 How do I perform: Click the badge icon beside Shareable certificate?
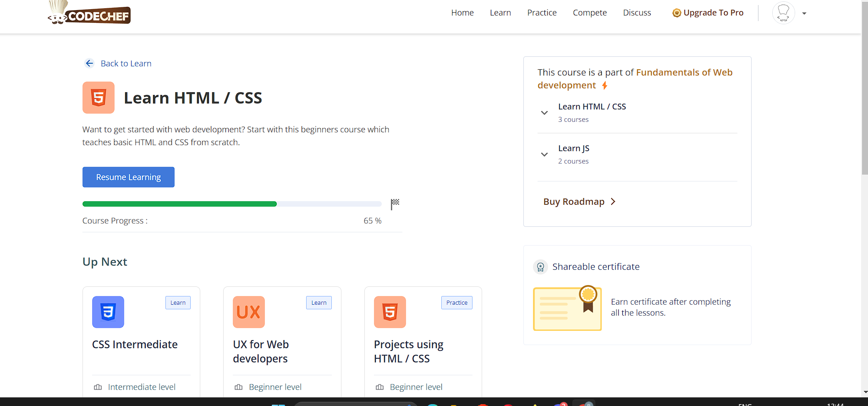point(541,267)
